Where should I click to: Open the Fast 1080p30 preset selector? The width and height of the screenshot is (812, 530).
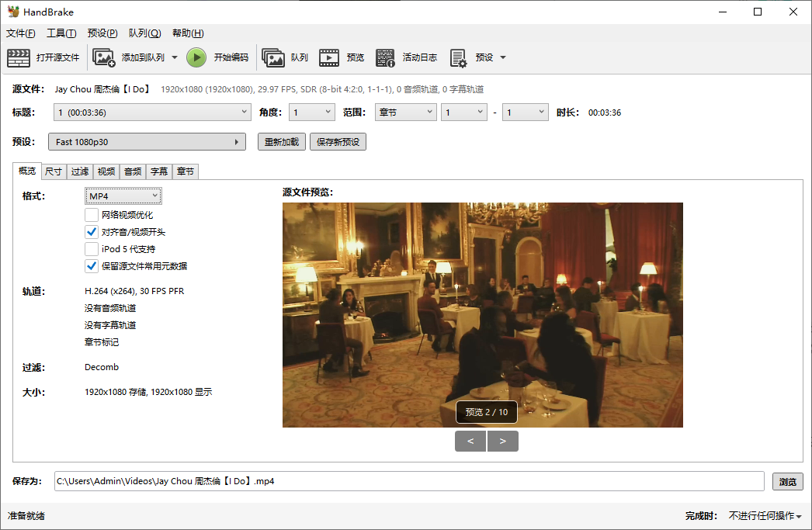[x=147, y=142]
